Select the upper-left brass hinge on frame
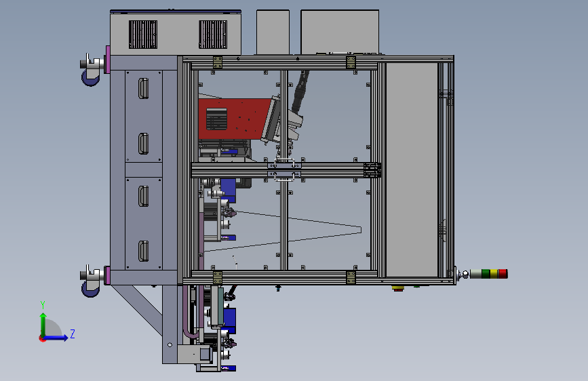Viewport: 588px width, 381px height. pyautogui.click(x=218, y=62)
